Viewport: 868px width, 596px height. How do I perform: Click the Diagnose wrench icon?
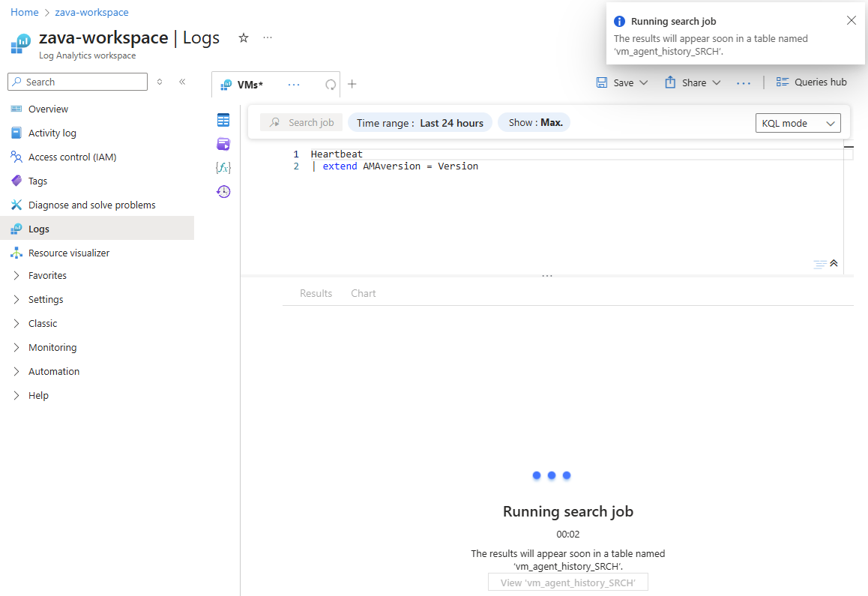(x=16, y=205)
